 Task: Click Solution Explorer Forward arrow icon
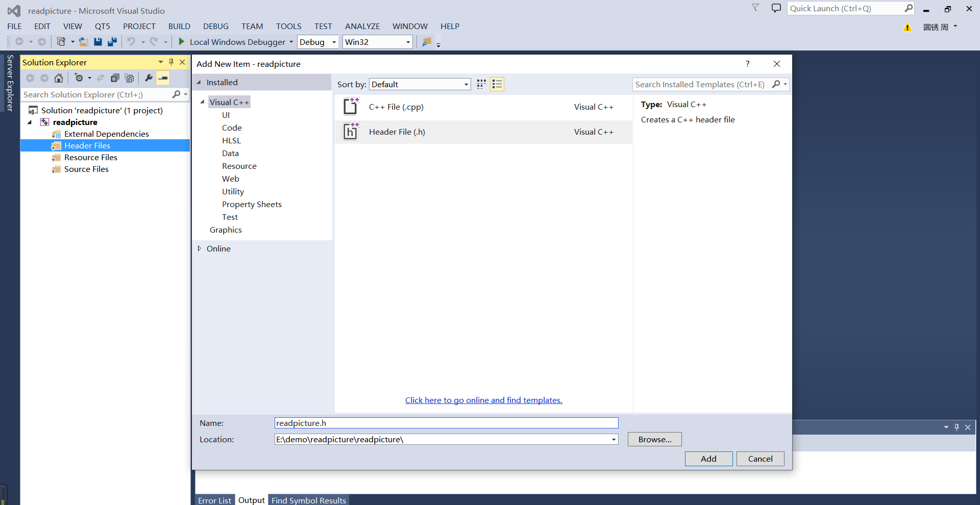44,78
